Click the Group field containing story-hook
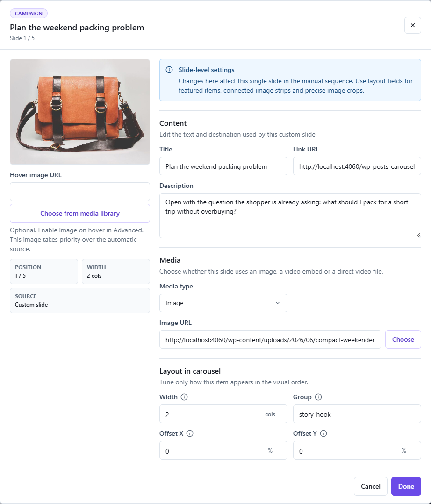431x504 pixels. pyautogui.click(x=357, y=414)
